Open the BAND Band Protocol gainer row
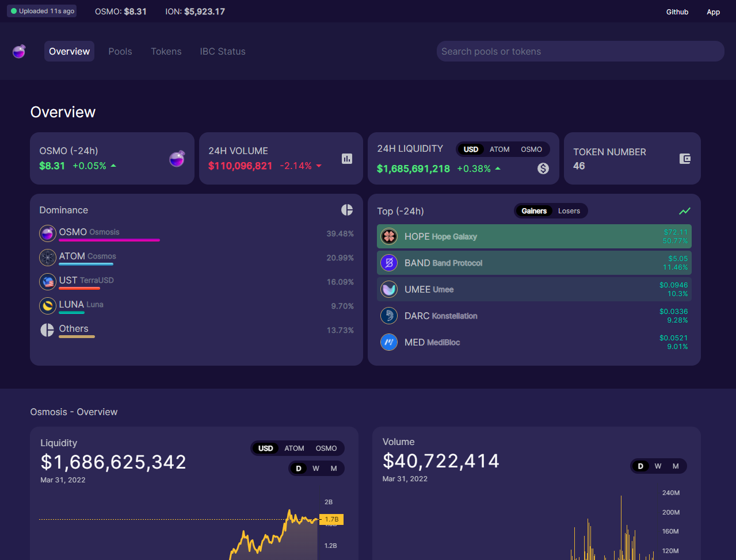 point(534,263)
